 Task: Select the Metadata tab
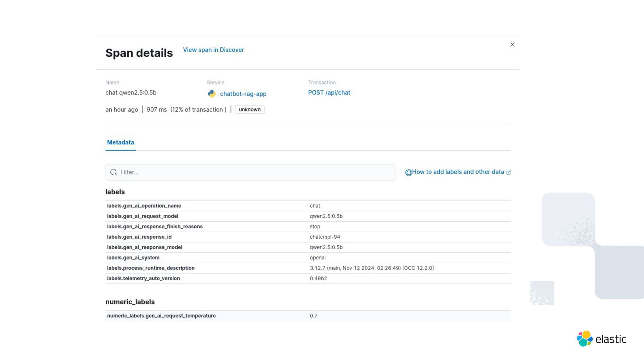pyautogui.click(x=120, y=142)
